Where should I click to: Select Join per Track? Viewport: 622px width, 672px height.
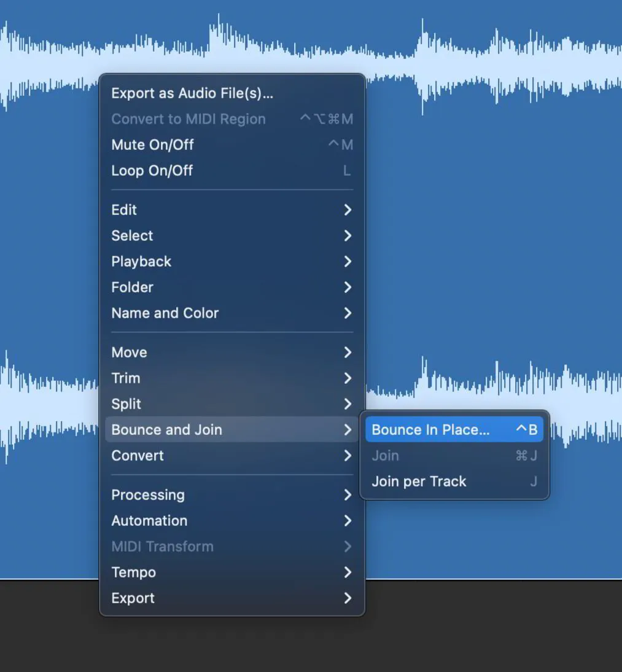[x=419, y=481]
